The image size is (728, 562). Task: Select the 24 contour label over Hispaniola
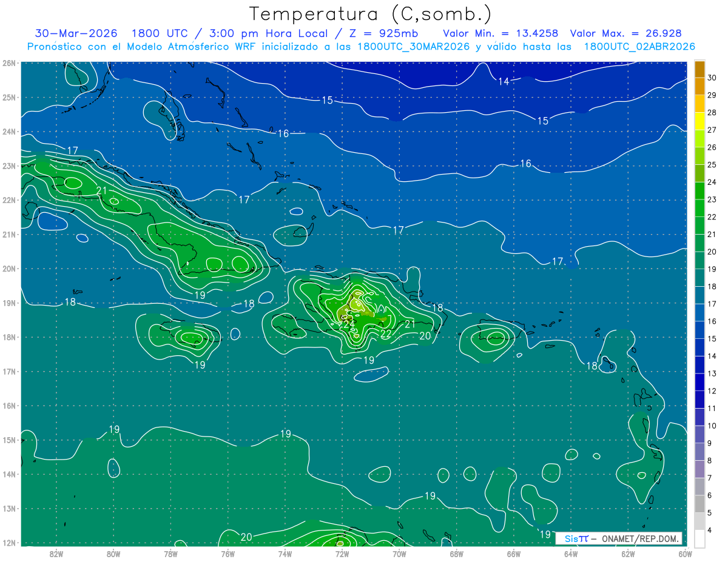(x=349, y=324)
